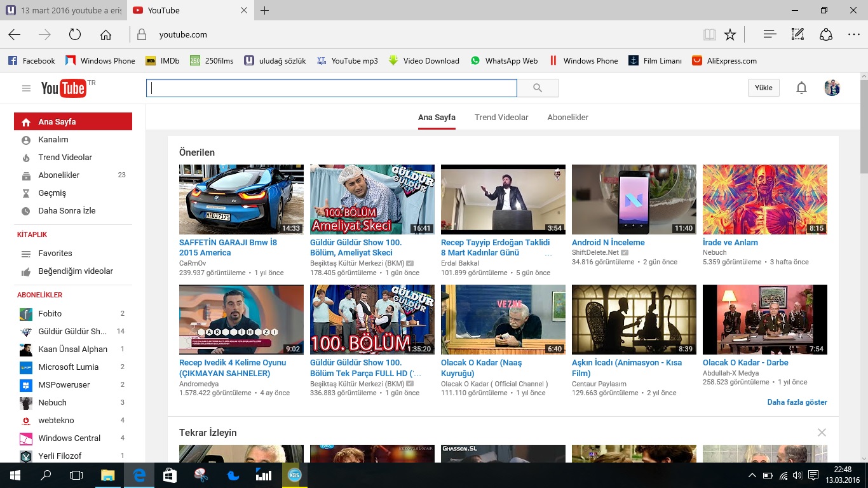The height and width of the screenshot is (488, 868).
Task: Open a new browser tab
Action: (x=265, y=10)
